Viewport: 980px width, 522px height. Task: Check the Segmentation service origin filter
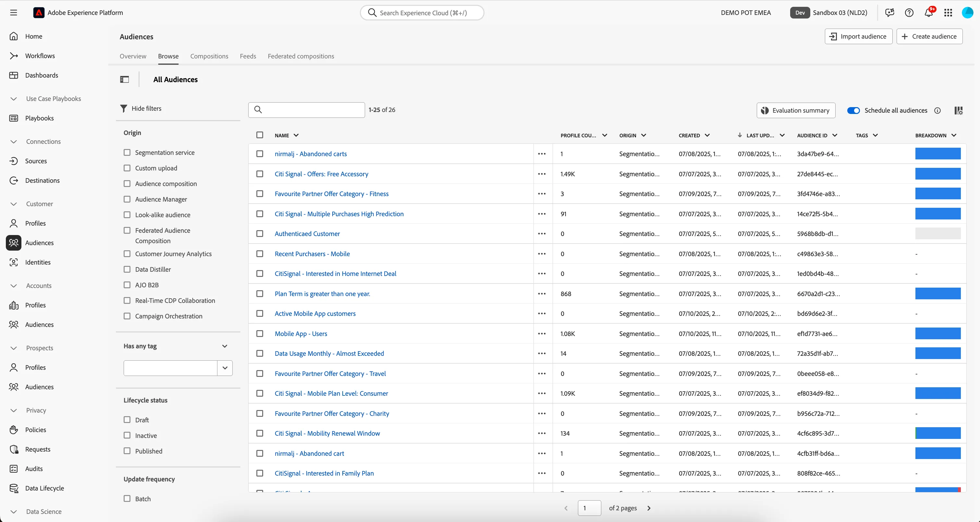(x=127, y=152)
